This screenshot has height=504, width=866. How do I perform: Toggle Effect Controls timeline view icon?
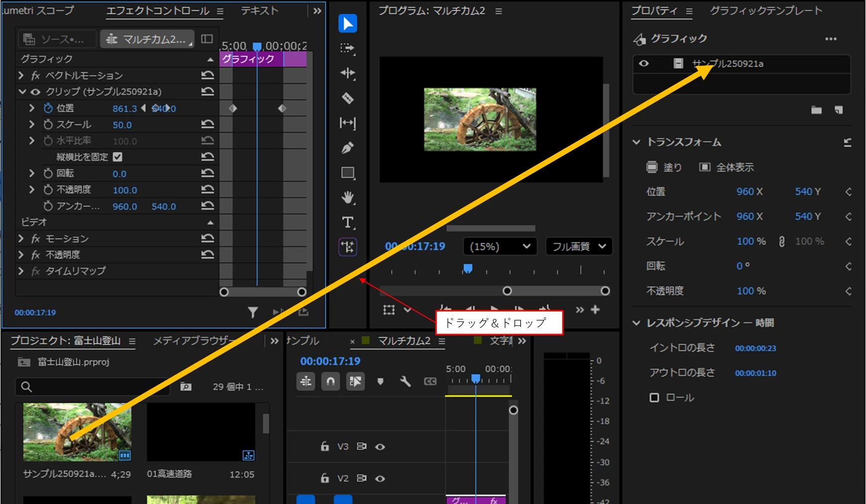[207, 39]
